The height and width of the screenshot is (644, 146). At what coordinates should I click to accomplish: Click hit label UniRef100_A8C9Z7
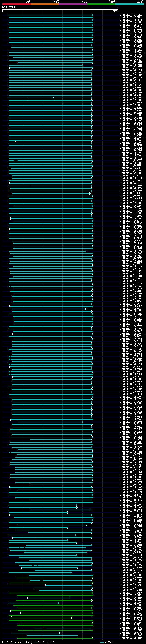pos(131,85)
